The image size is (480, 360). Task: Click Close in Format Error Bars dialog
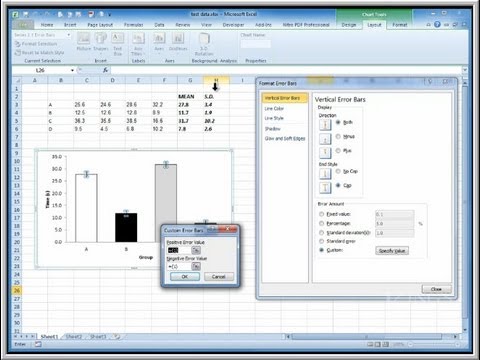tap(437, 289)
